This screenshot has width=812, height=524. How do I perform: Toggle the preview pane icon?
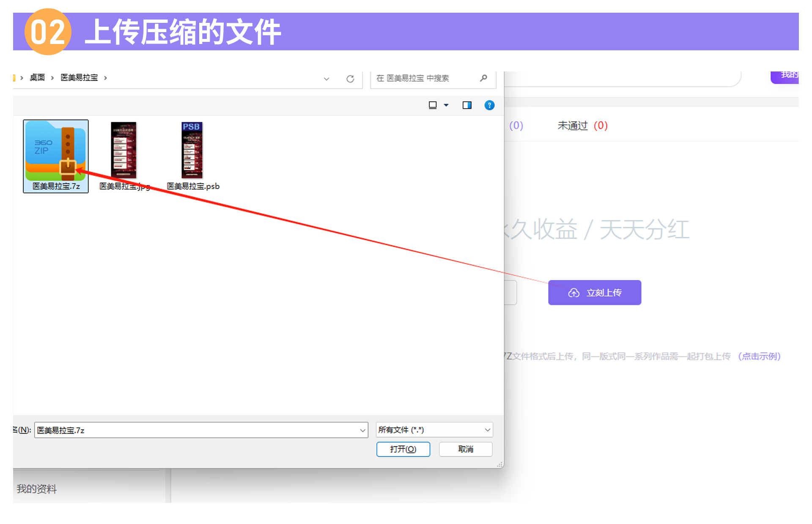coord(467,105)
